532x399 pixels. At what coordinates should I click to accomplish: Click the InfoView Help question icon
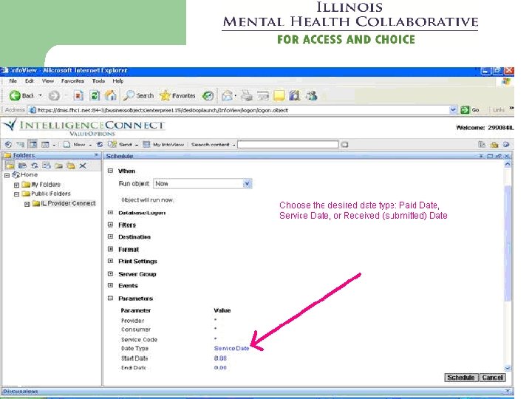tap(507, 145)
